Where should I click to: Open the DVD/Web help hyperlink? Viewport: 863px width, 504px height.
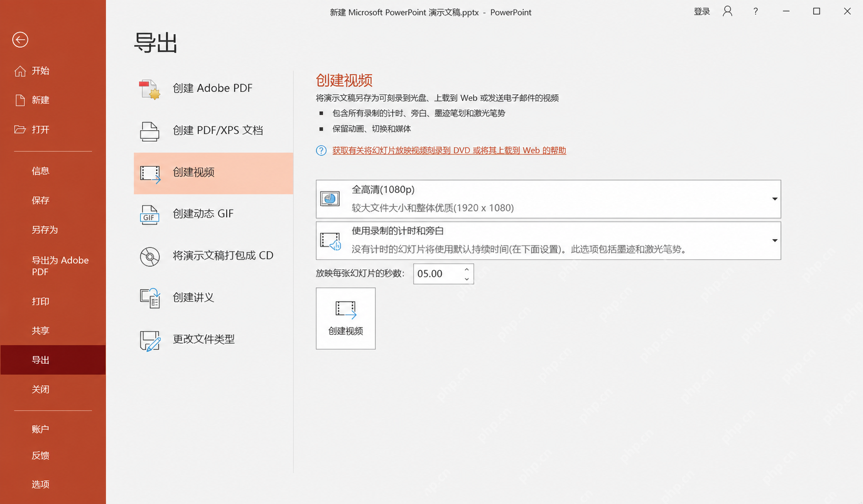[449, 151]
